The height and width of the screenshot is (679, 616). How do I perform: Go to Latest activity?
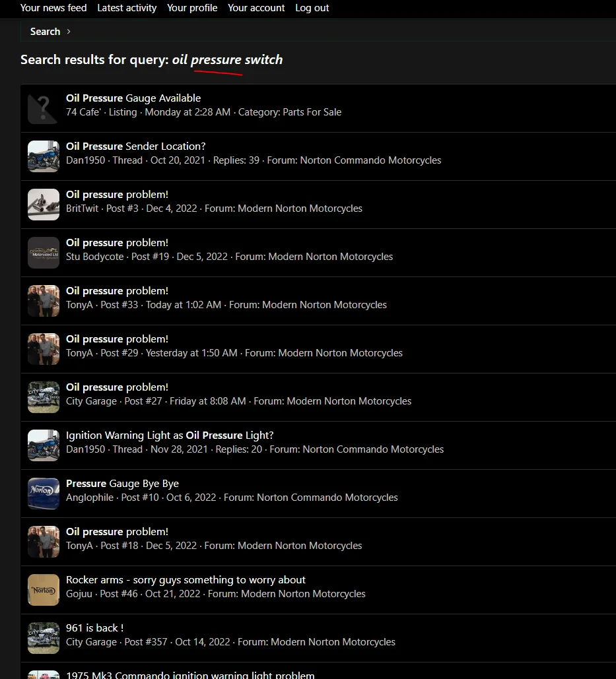pos(127,8)
